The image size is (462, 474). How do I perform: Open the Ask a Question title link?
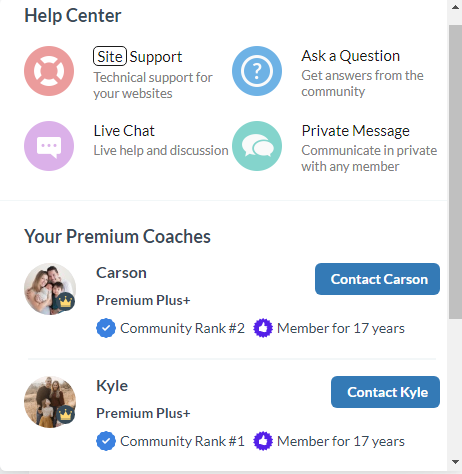click(x=351, y=56)
